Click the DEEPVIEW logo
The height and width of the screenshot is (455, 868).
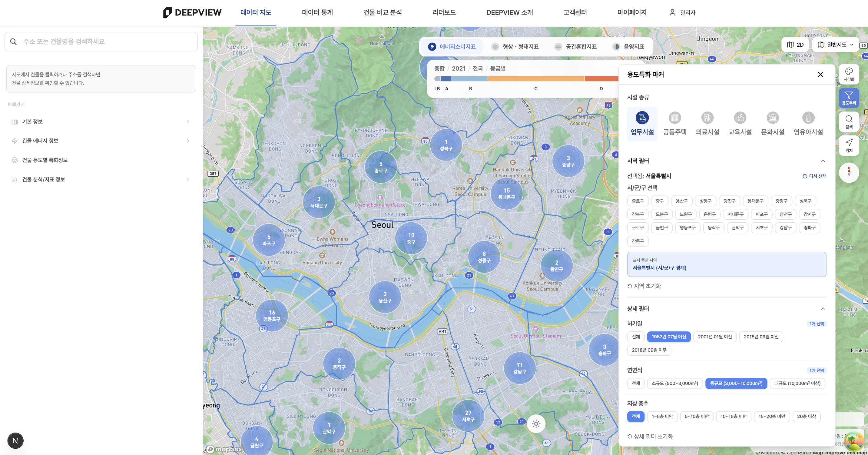(x=192, y=12)
